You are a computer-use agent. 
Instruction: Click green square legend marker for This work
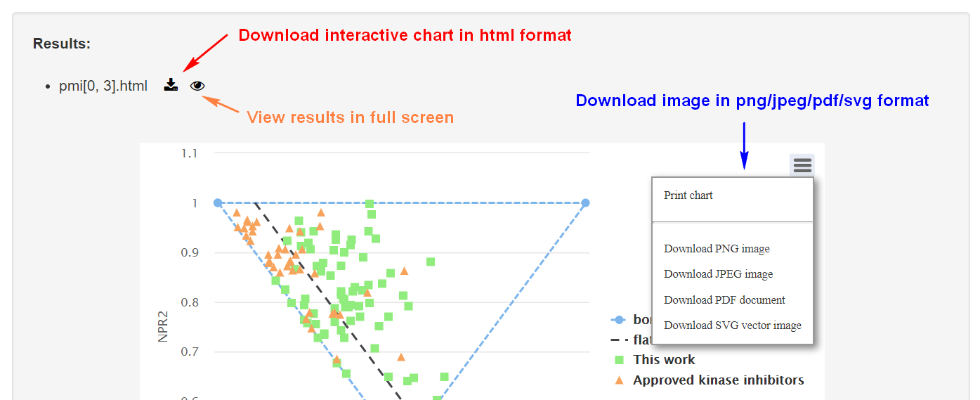click(x=619, y=360)
